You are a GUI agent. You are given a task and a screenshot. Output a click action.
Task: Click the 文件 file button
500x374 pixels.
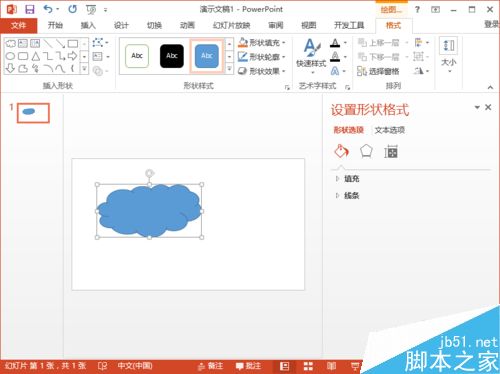(x=19, y=25)
